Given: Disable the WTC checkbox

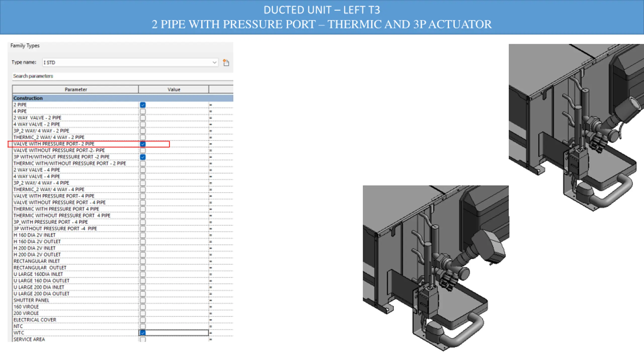Looking at the screenshot, I should pos(143,333).
